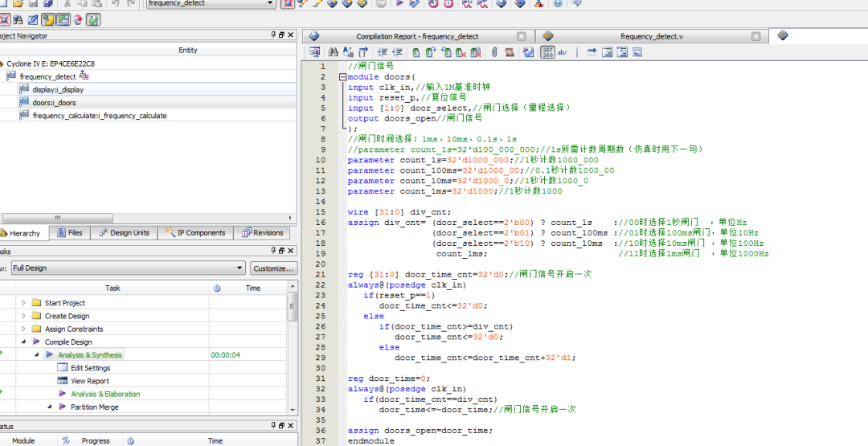Screen dimensions: 868x446
Task: Open the frequency_detect.v editor tab
Action: pyautogui.click(x=651, y=36)
